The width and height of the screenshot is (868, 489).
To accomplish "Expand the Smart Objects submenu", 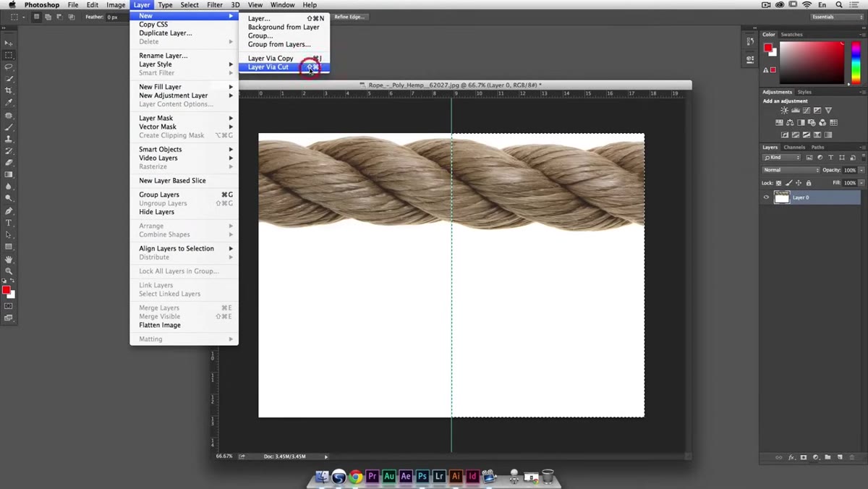I will pos(184,150).
